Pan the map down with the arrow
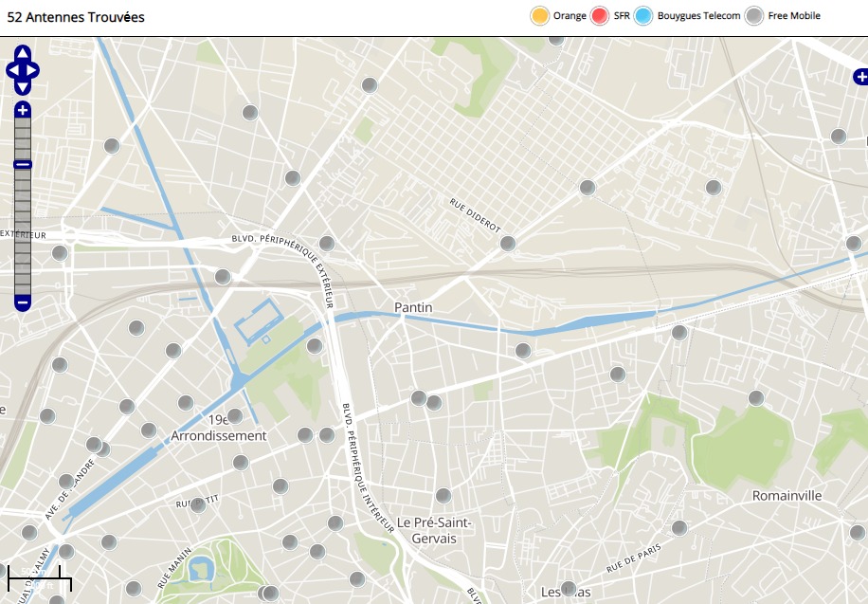Viewport: 868px width, 604px height. pos(23,86)
